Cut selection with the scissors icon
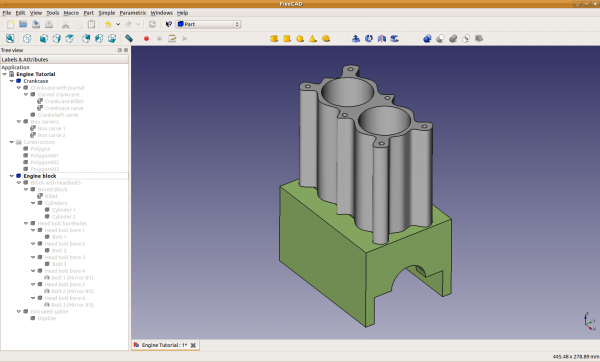 pyautogui.click(x=65, y=24)
